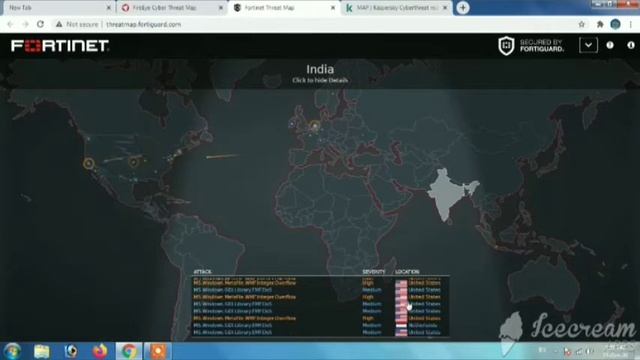Image resolution: width=640 pixels, height=360 pixels.
Task: Launch the media player taskbar icon
Action: click(x=71, y=351)
